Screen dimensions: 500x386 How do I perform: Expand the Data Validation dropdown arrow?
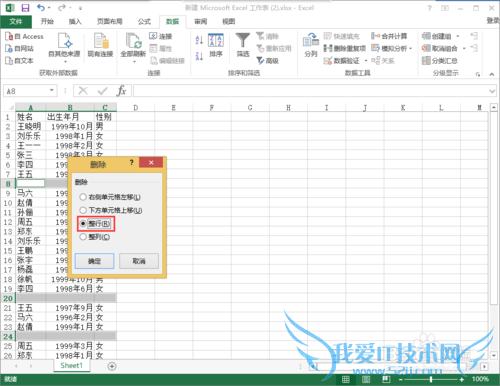(366, 61)
